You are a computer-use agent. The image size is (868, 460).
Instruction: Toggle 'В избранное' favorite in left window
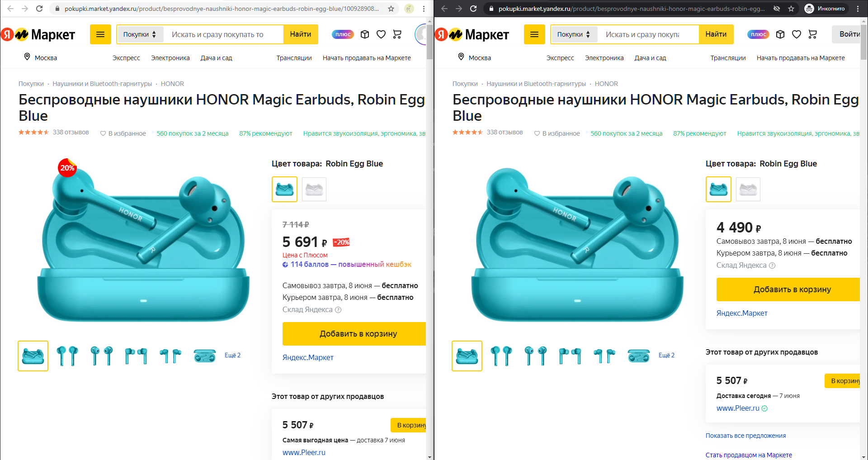123,133
